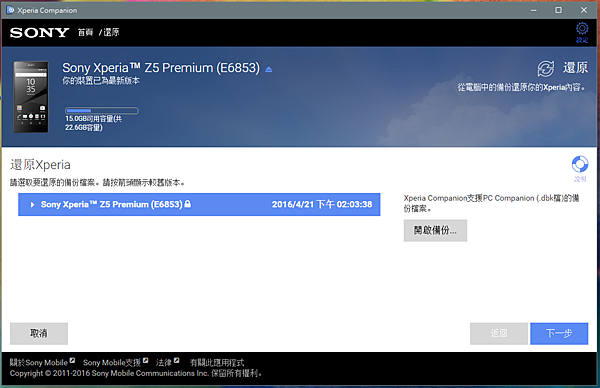
Task: Click the 返回 button
Action: point(499,333)
